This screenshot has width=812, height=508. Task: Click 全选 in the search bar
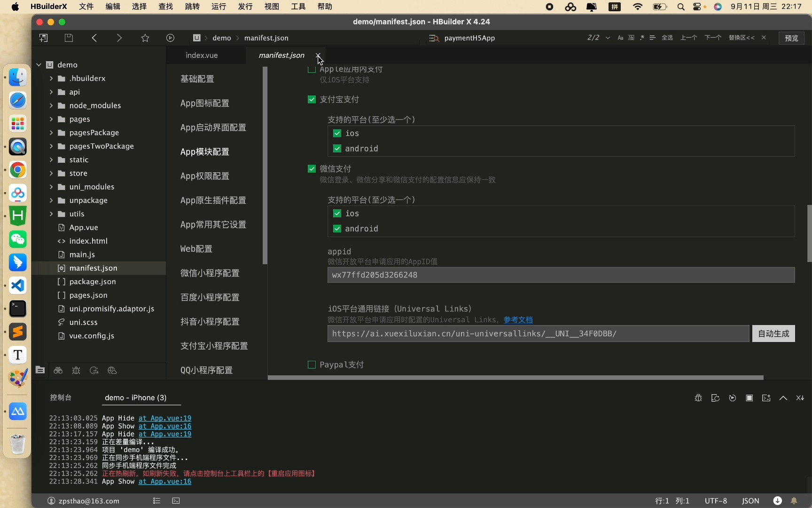coord(667,38)
